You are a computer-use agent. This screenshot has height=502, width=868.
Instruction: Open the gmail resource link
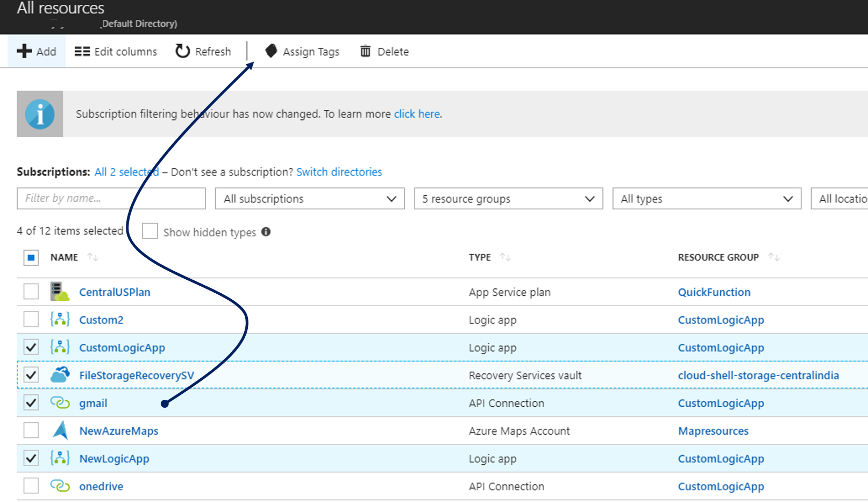(93, 403)
